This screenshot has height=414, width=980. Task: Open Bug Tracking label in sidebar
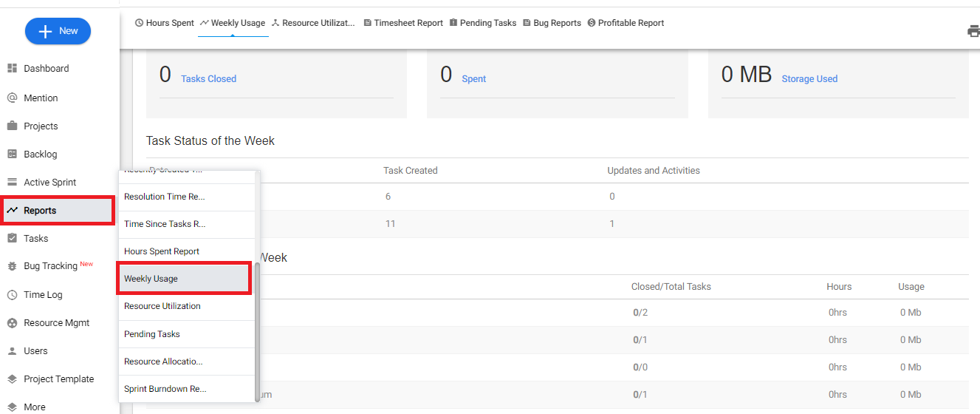pyautogui.click(x=50, y=266)
